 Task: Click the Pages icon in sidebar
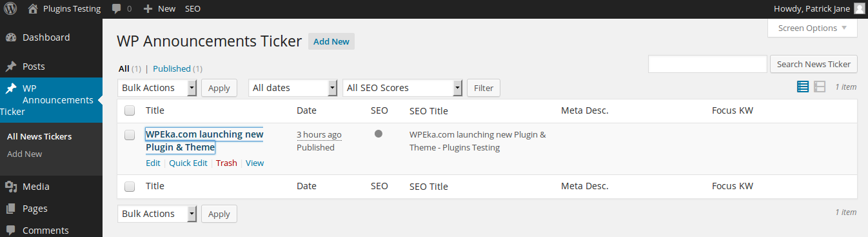pyautogui.click(x=11, y=209)
